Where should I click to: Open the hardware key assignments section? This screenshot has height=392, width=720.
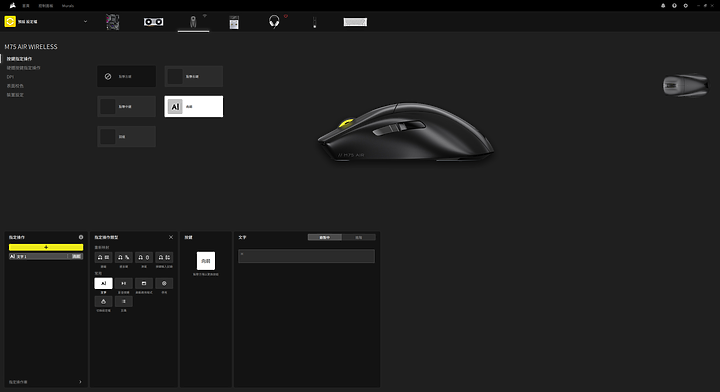23,68
